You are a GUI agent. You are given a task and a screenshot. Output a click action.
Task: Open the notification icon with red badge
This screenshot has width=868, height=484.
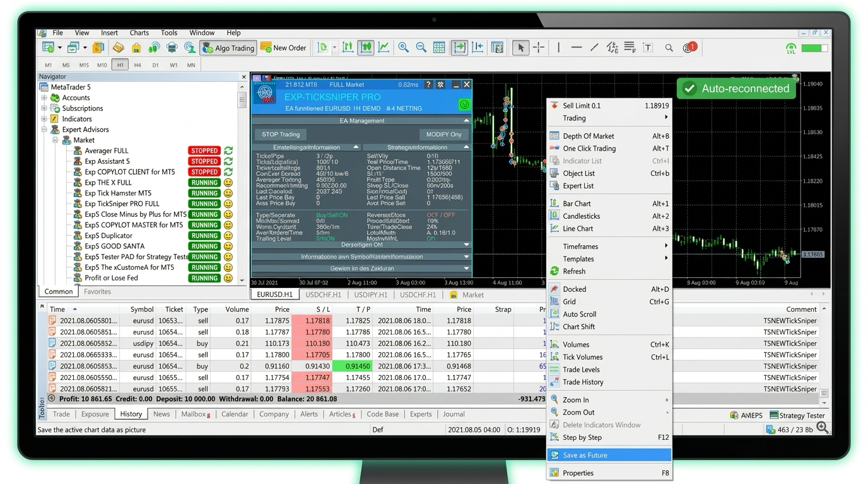pyautogui.click(x=689, y=47)
